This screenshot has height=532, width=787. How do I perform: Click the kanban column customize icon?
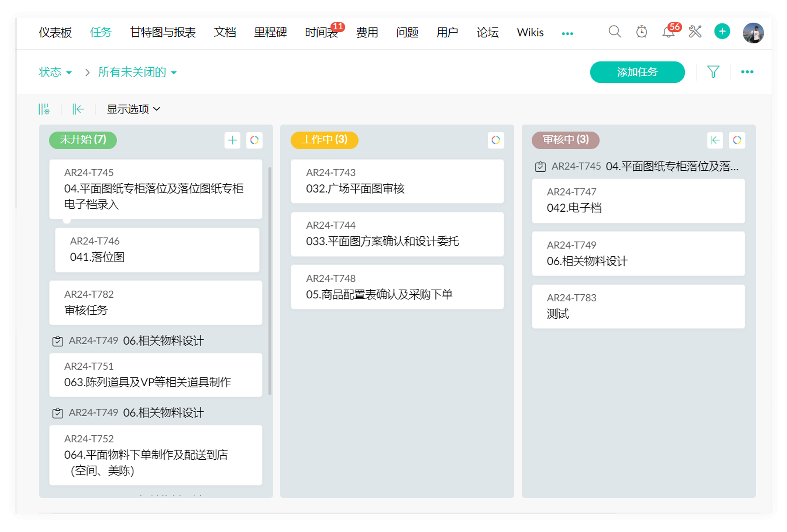tap(44, 109)
